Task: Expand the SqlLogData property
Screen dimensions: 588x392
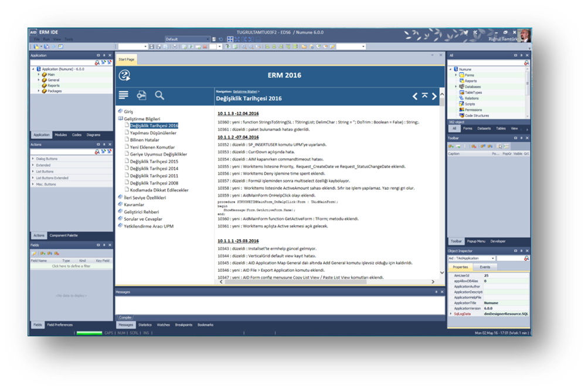Action: [x=451, y=313]
